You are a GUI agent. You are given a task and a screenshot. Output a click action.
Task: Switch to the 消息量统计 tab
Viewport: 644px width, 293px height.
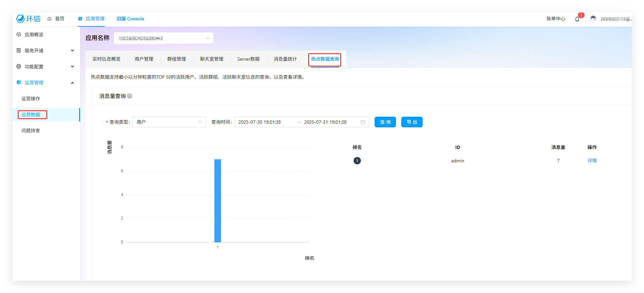click(x=285, y=59)
